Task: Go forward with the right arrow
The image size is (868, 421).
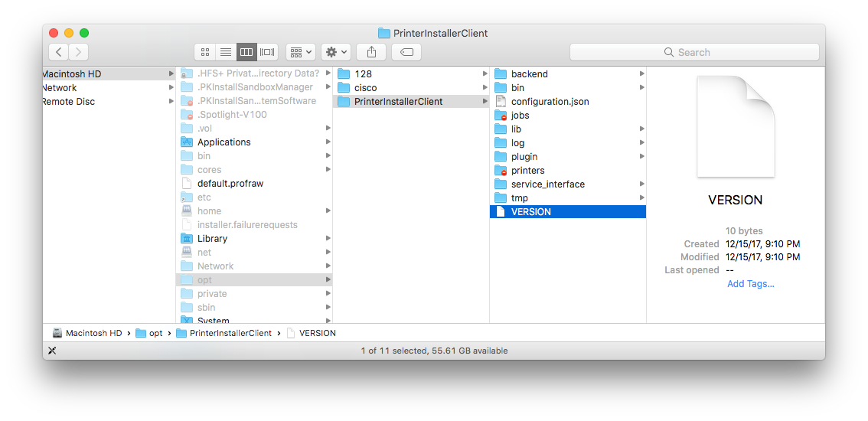Action: click(x=79, y=52)
